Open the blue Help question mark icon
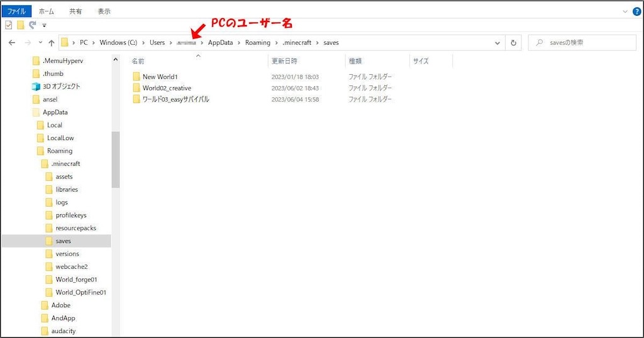This screenshot has width=644, height=338. pyautogui.click(x=636, y=11)
